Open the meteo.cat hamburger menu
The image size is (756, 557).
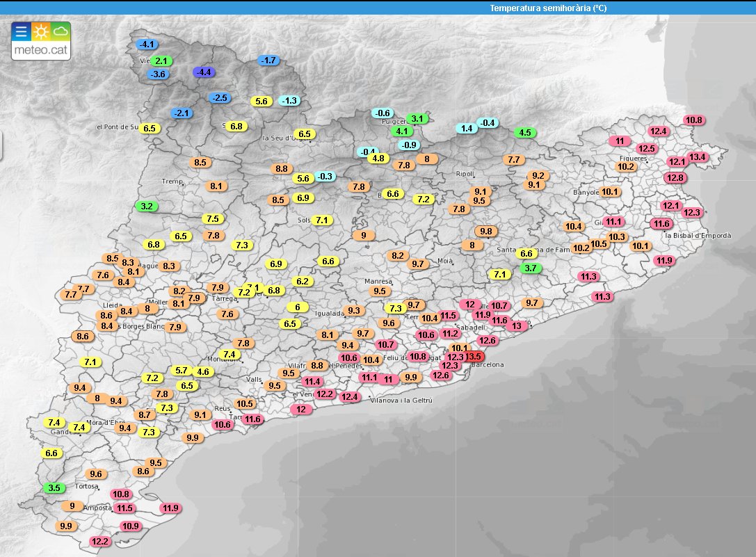(21, 32)
